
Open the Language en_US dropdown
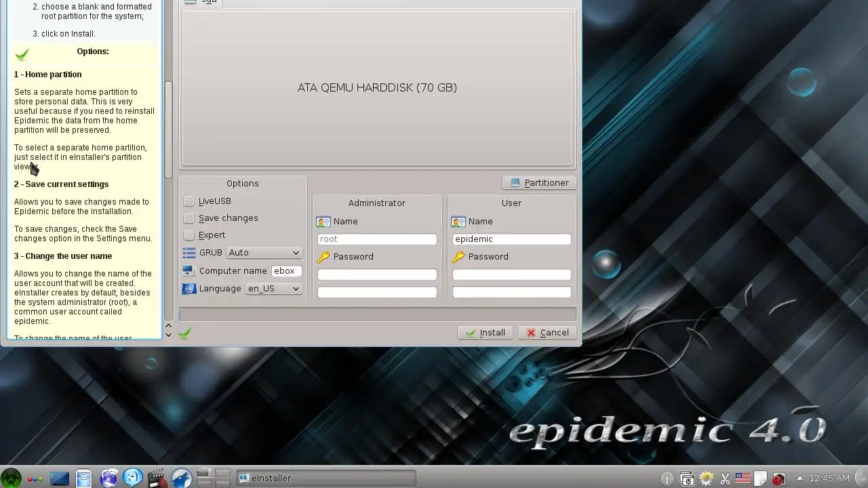tap(273, 289)
